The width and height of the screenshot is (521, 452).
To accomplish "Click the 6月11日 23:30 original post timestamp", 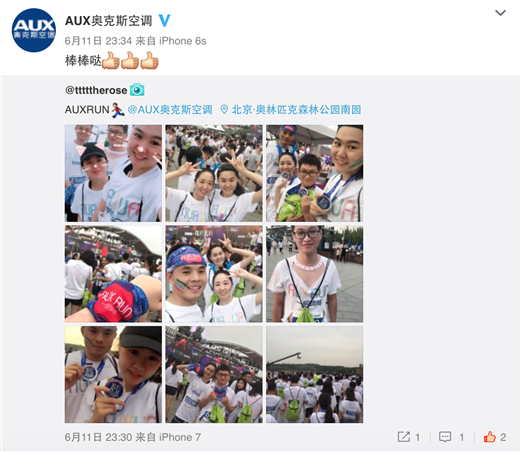I will pyautogui.click(x=98, y=437).
